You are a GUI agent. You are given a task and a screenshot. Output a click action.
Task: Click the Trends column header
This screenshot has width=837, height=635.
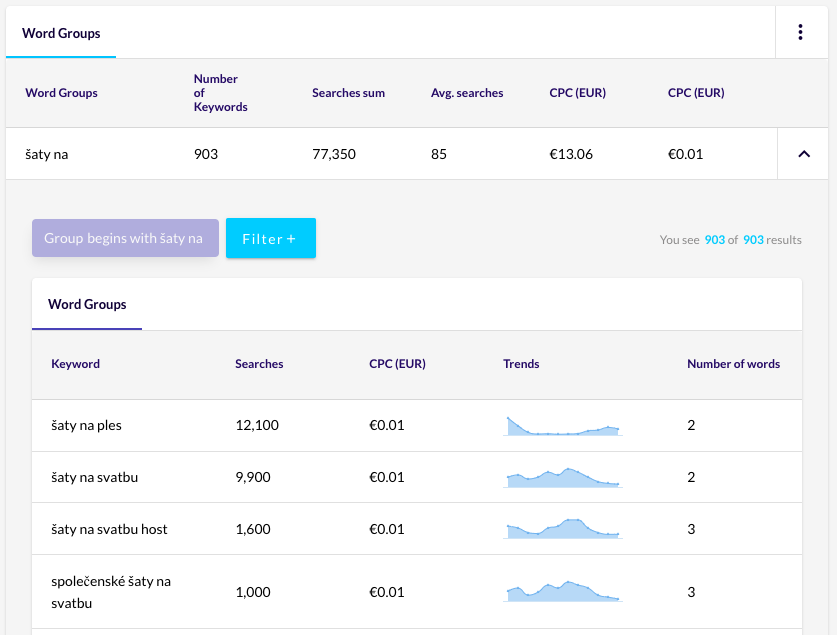tap(521, 364)
